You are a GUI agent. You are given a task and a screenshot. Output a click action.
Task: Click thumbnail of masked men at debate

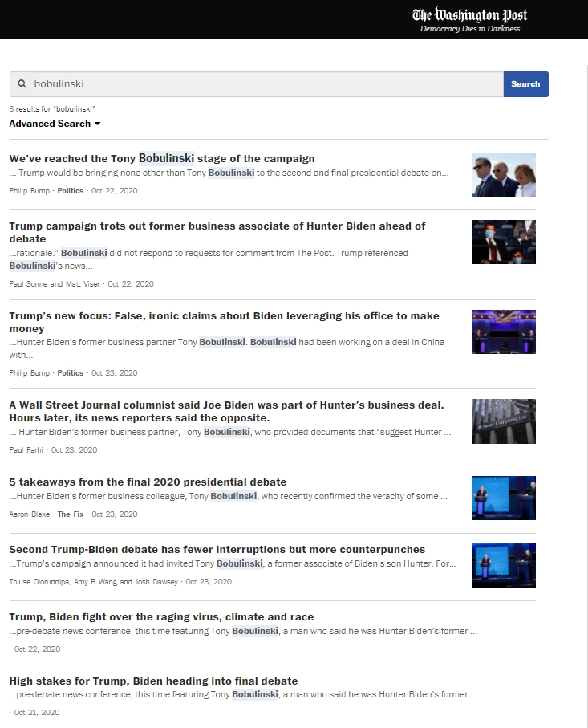[x=504, y=242]
